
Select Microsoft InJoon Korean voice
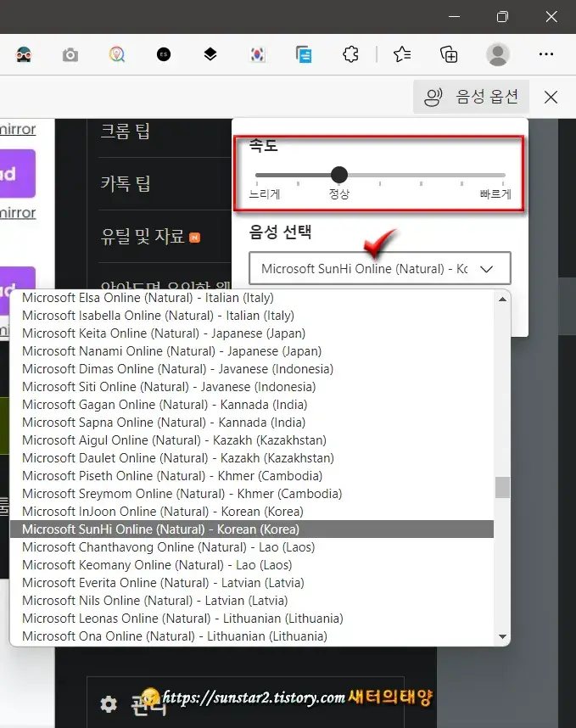tap(252, 511)
